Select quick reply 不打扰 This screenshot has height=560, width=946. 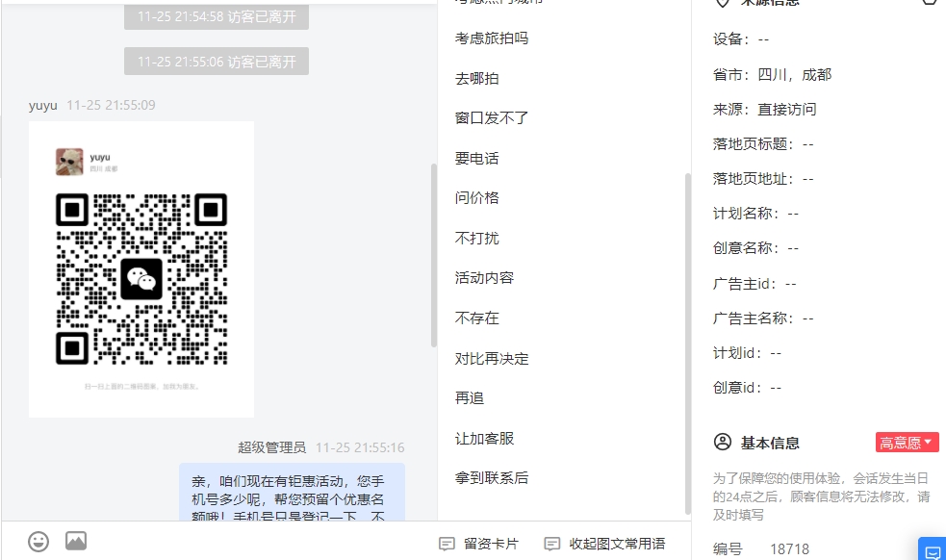[476, 238]
